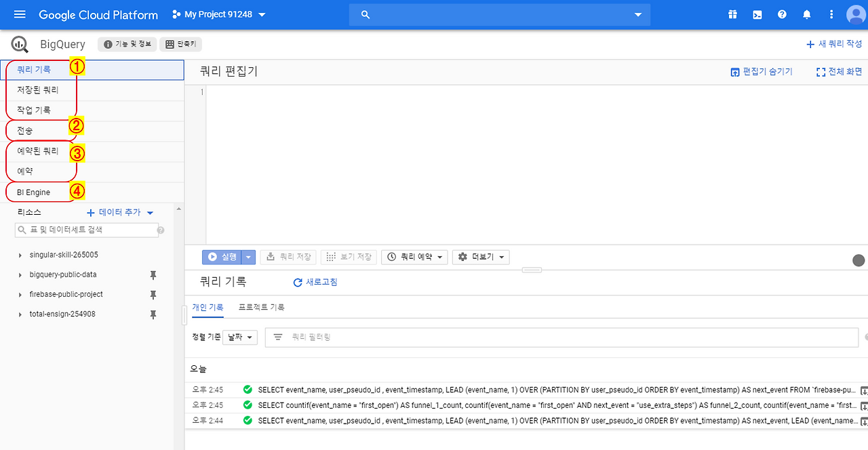868x450 pixels.
Task: Open the three-dot options menu in top bar
Action: click(831, 14)
